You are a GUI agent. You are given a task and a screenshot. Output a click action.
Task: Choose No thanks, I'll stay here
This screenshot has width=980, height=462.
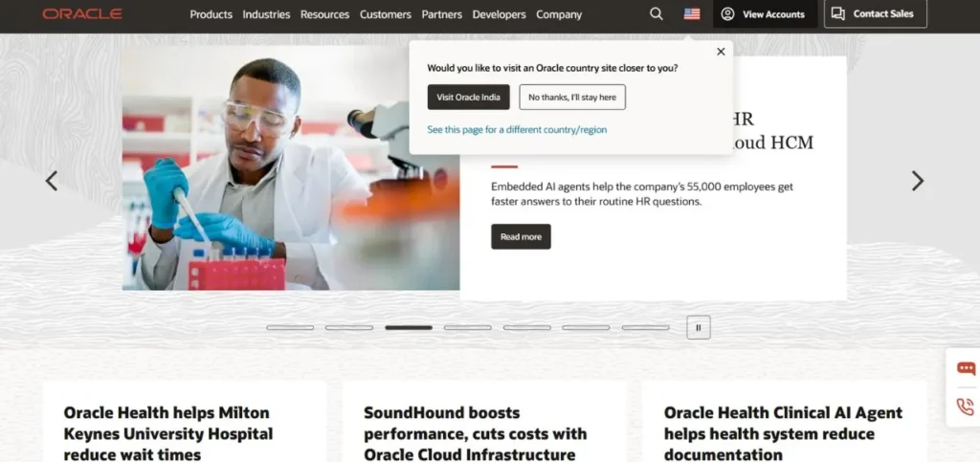pyautogui.click(x=572, y=97)
